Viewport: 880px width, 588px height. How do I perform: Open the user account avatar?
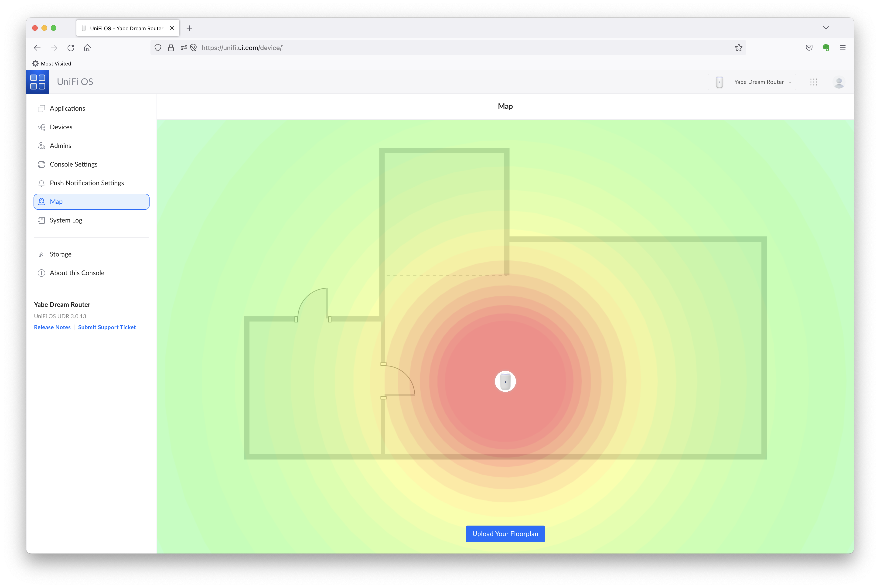(x=839, y=82)
